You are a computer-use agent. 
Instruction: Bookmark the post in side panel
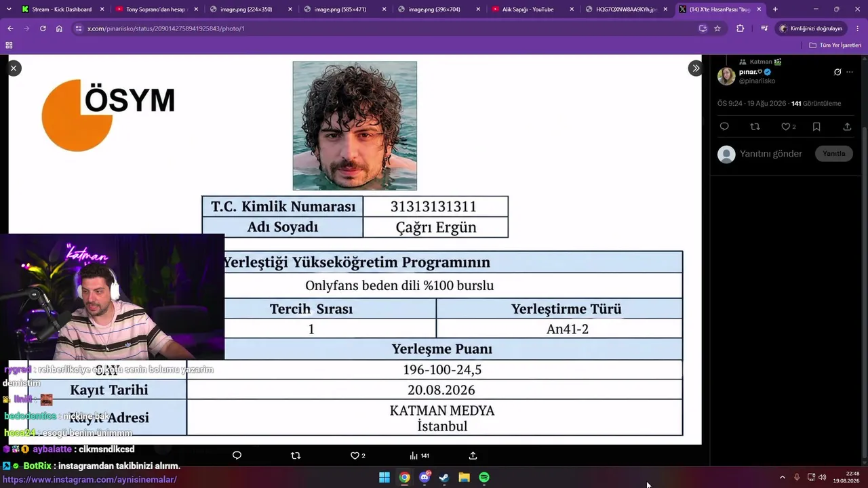(816, 127)
